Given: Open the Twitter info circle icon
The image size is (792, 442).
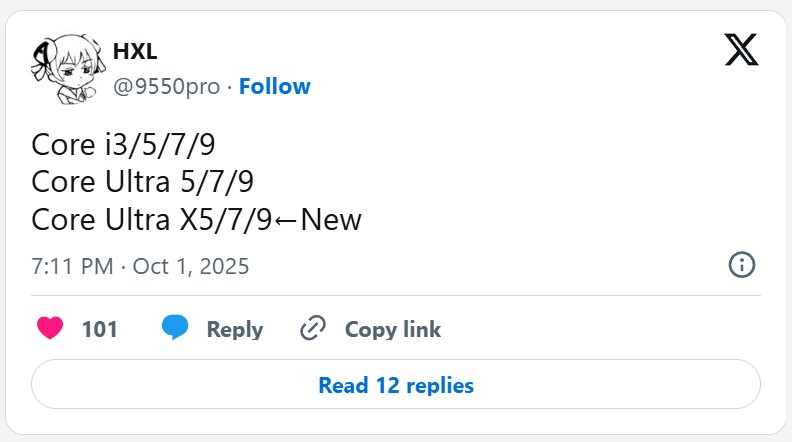Looking at the screenshot, I should tap(741, 265).
